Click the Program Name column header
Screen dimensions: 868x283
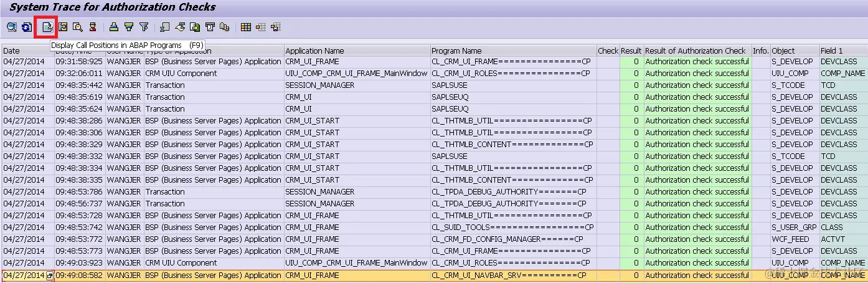point(513,50)
